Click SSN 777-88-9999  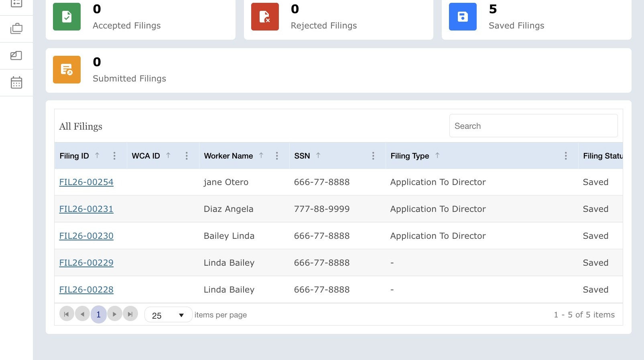click(322, 209)
